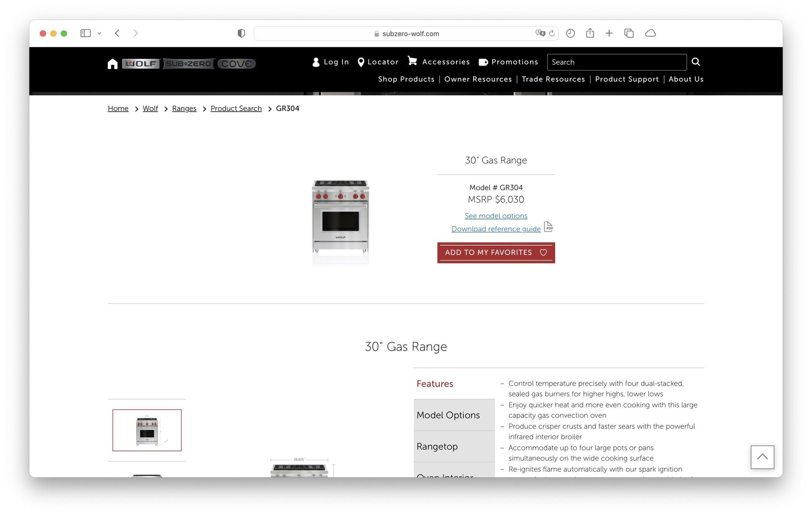Click the Cove brand logo

coord(236,63)
